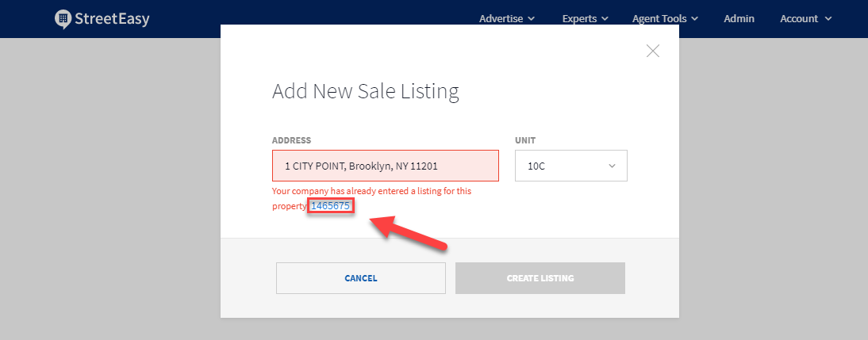Click the red duplicate listing error message
868x340 pixels.
point(371,192)
